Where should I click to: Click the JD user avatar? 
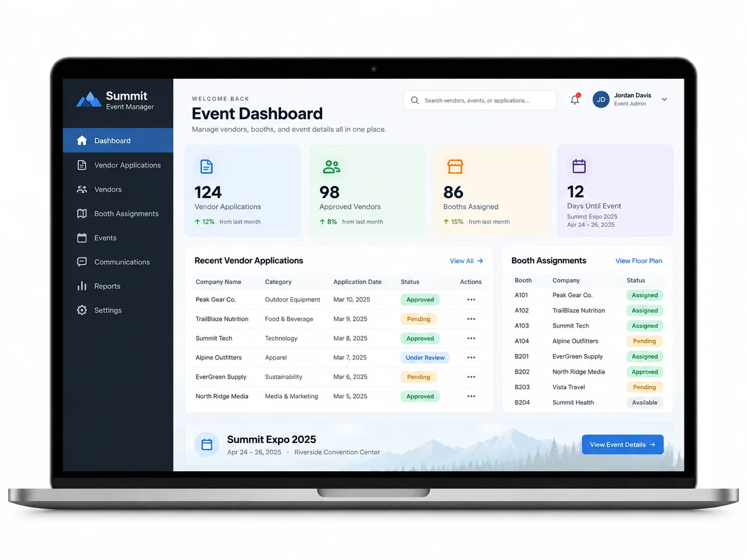pos(601,100)
